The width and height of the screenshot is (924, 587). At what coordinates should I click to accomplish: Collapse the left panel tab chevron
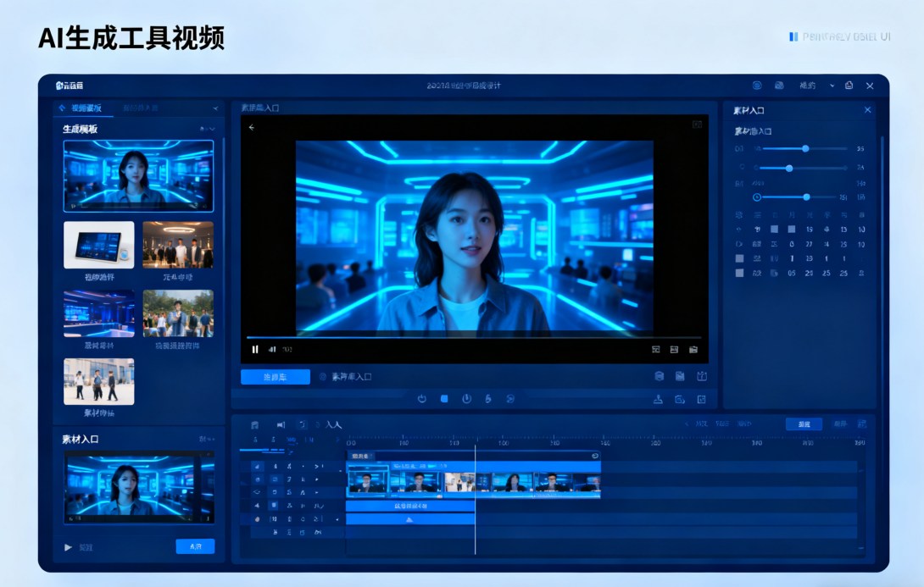pos(215,108)
